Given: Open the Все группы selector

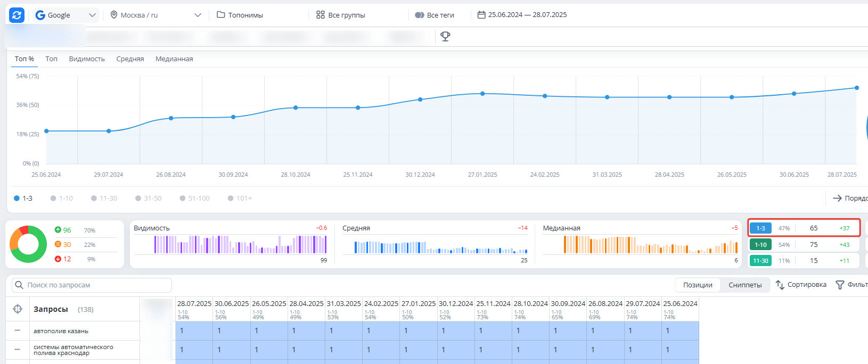Looking at the screenshot, I should (x=341, y=15).
